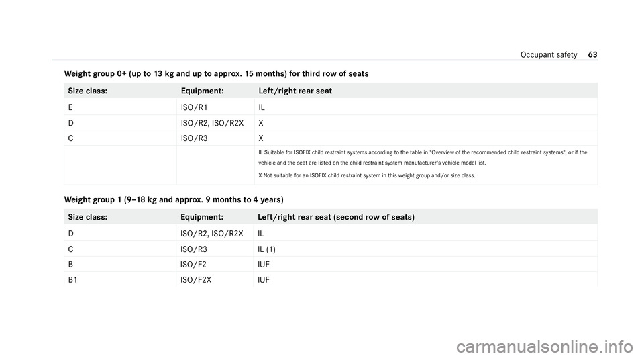
Task: Click the 'IL (1)' value
Action: pos(266,249)
